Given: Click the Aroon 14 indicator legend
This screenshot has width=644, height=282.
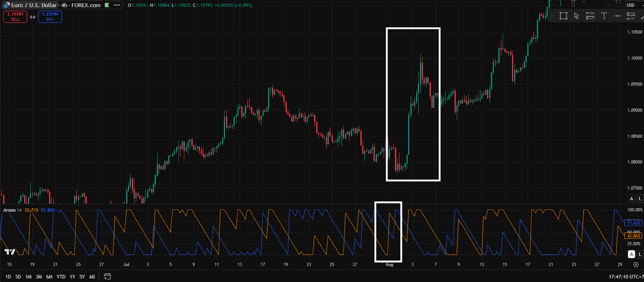Looking at the screenshot, I should [12, 210].
